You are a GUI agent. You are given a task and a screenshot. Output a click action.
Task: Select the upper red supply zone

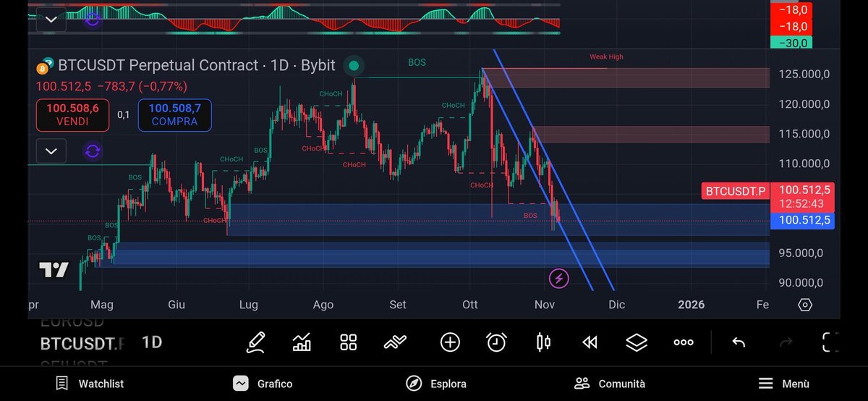point(626,78)
